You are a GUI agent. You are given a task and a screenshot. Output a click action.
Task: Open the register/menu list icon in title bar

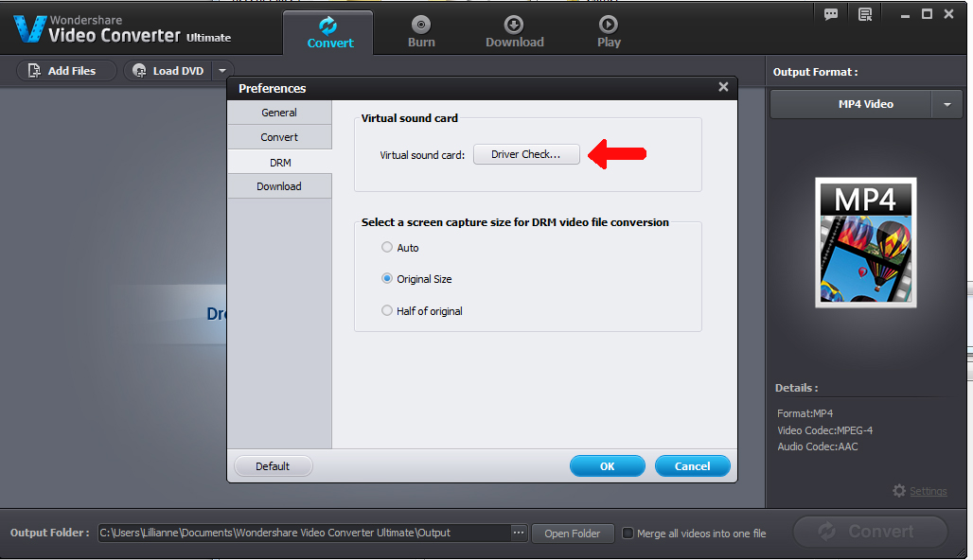[865, 14]
